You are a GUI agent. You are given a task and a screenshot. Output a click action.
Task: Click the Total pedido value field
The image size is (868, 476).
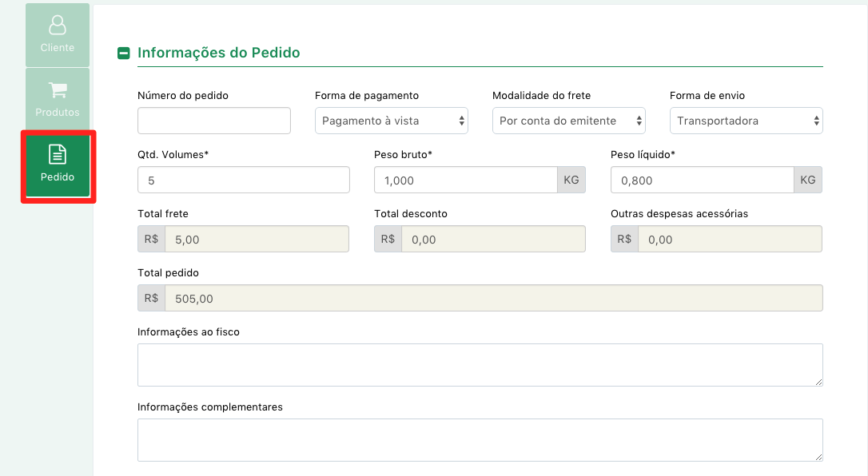(x=494, y=298)
